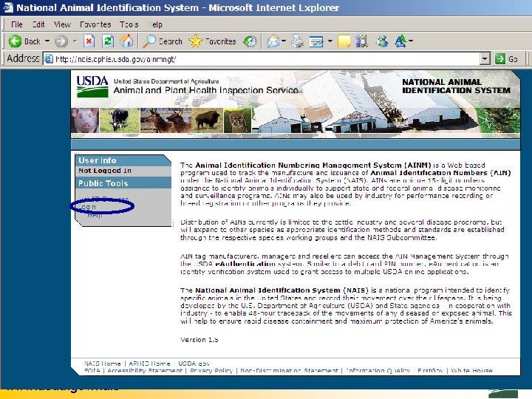Click the 'Public Tools' panel header
Image resolution: width=532 pixels, height=399 pixels.
pos(103,183)
